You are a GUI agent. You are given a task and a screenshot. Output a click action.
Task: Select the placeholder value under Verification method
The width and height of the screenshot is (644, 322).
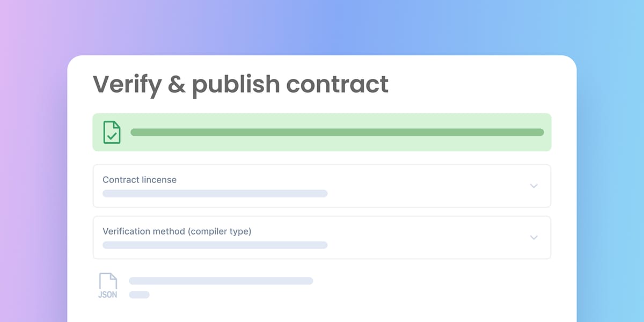tap(215, 245)
